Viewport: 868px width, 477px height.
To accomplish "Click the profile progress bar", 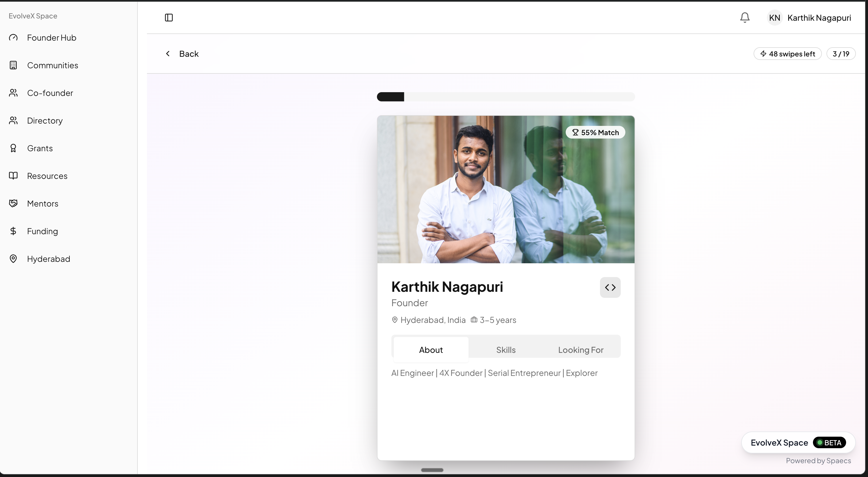I will click(x=505, y=97).
